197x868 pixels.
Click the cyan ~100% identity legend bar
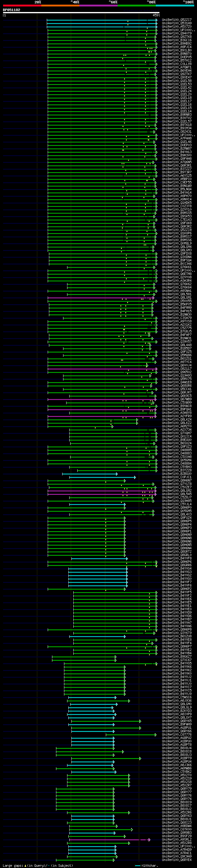[175, 6]
